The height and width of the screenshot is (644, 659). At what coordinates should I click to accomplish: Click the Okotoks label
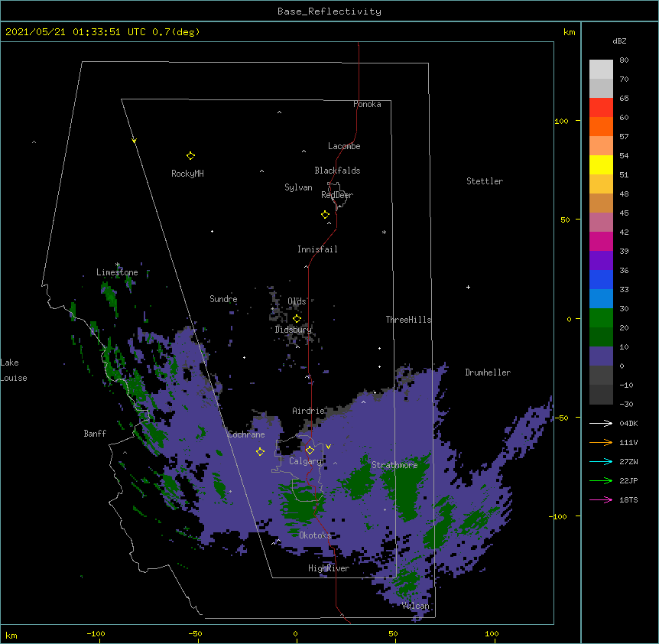tap(315, 535)
